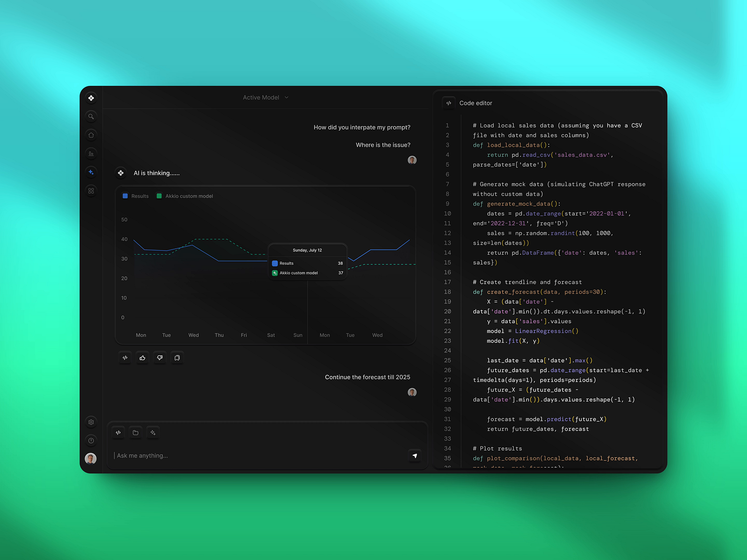Open the Active Model dropdown
Image resolution: width=747 pixels, height=560 pixels.
tap(265, 97)
